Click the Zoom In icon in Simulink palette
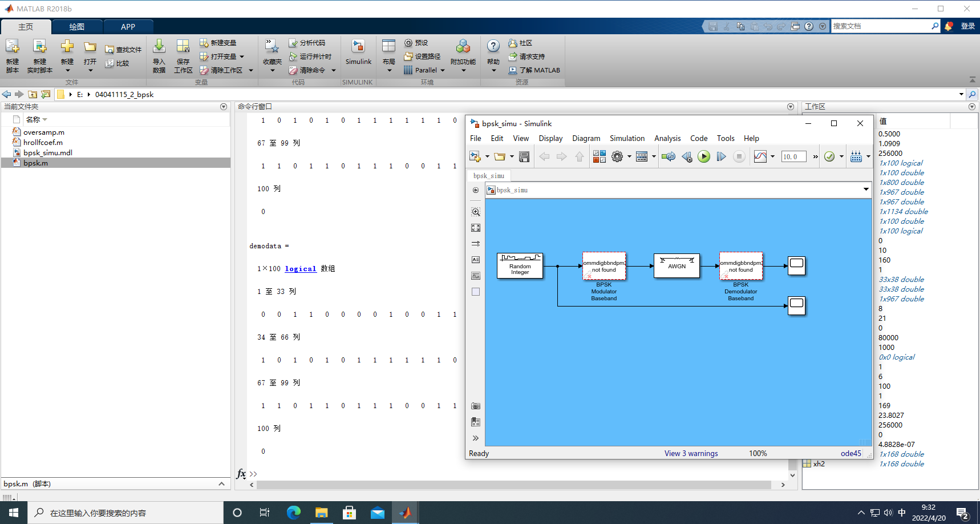Screen dimensions: 980x524 [x=476, y=212]
